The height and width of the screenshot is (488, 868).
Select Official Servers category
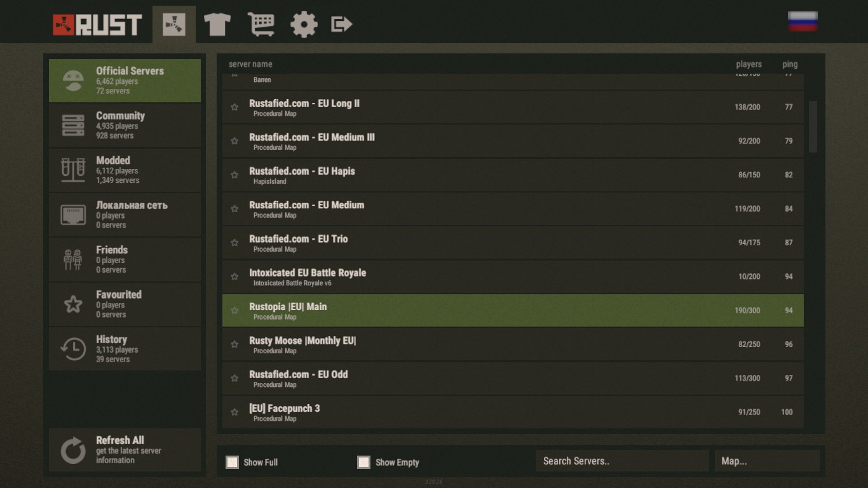pyautogui.click(x=125, y=81)
